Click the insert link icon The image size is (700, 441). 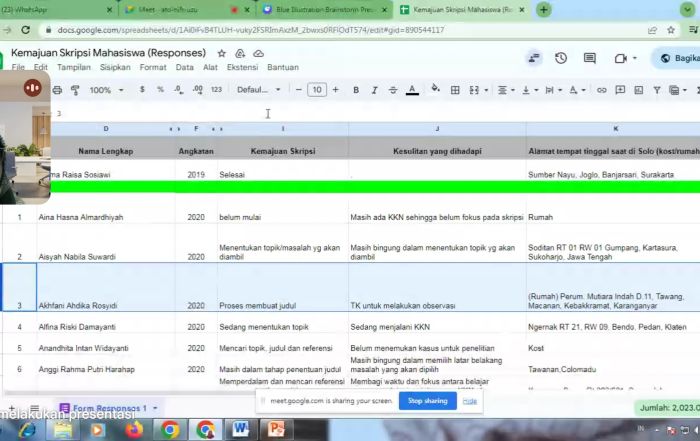[x=602, y=90]
